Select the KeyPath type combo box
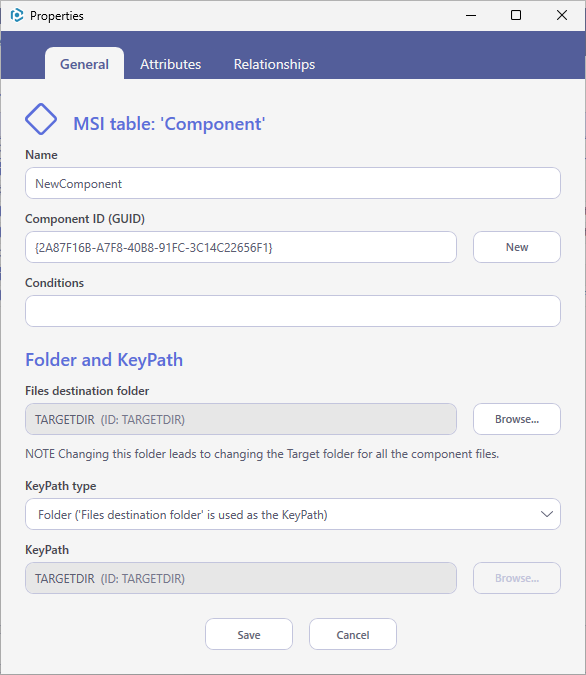This screenshot has height=675, width=586. (293, 514)
